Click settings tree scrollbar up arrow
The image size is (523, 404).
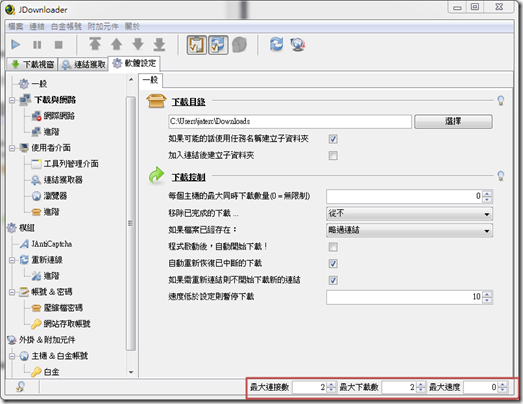pos(131,79)
